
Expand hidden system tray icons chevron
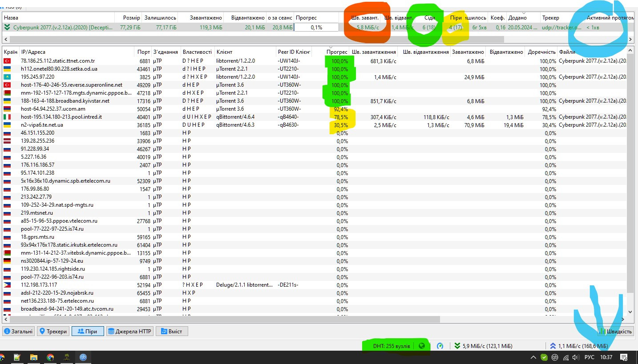click(x=533, y=357)
